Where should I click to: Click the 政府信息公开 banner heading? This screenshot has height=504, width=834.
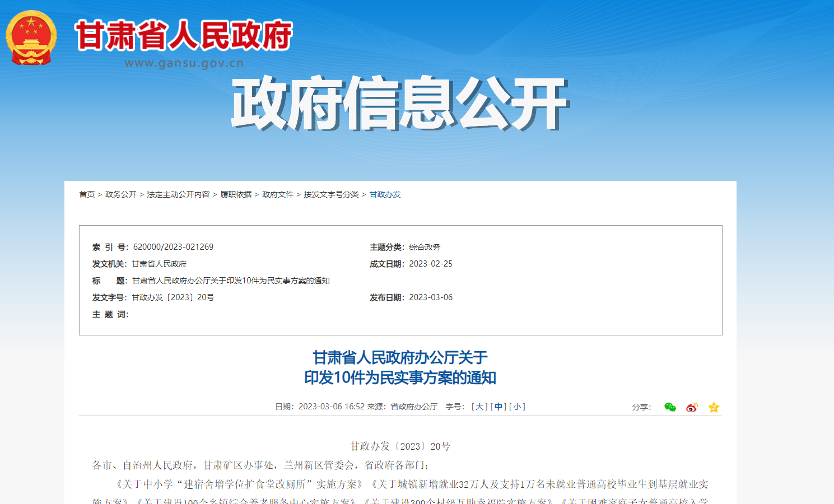(400, 103)
